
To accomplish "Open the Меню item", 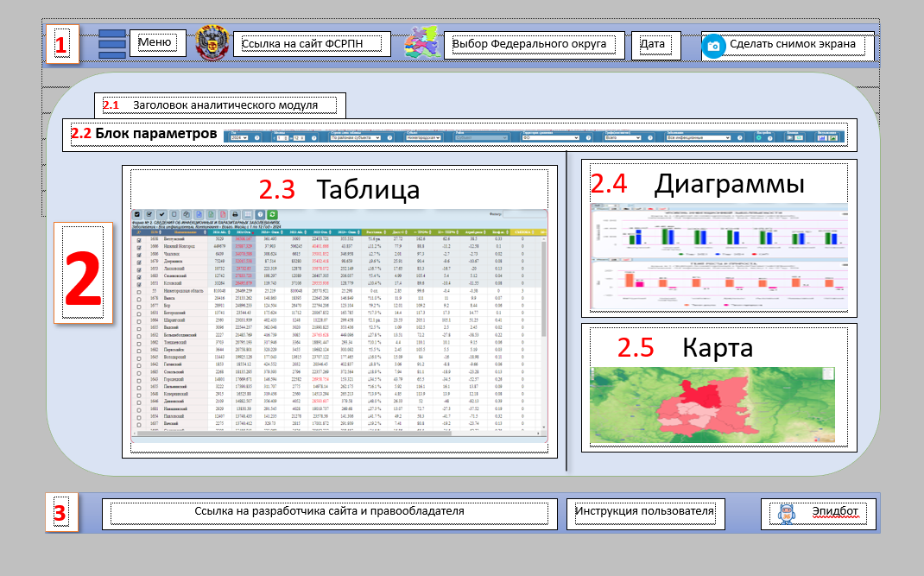I will point(157,42).
